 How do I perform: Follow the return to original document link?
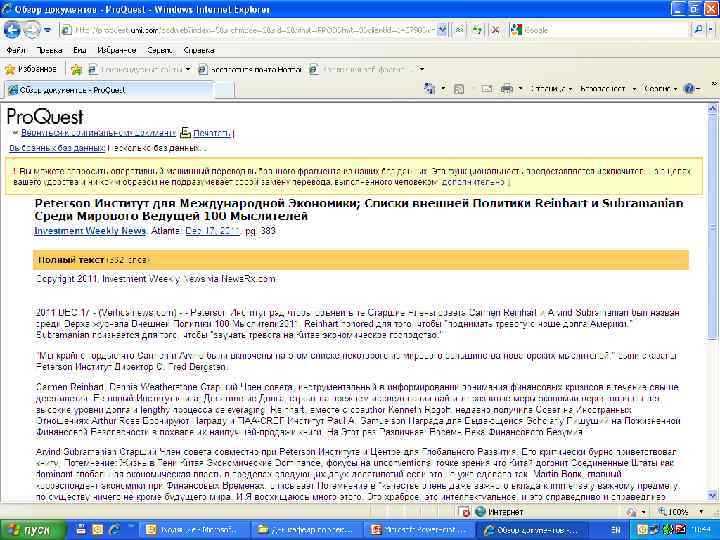pyautogui.click(x=98, y=133)
